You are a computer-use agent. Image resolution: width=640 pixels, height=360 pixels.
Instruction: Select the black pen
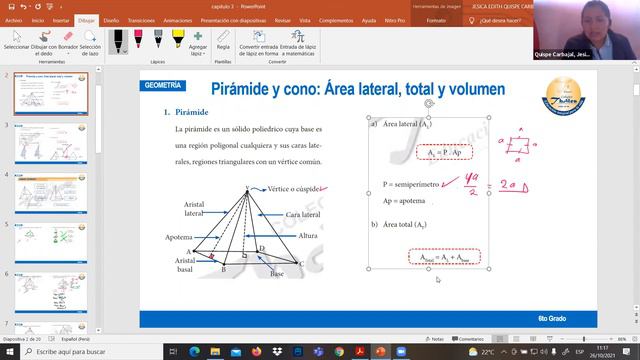[x=118, y=42]
